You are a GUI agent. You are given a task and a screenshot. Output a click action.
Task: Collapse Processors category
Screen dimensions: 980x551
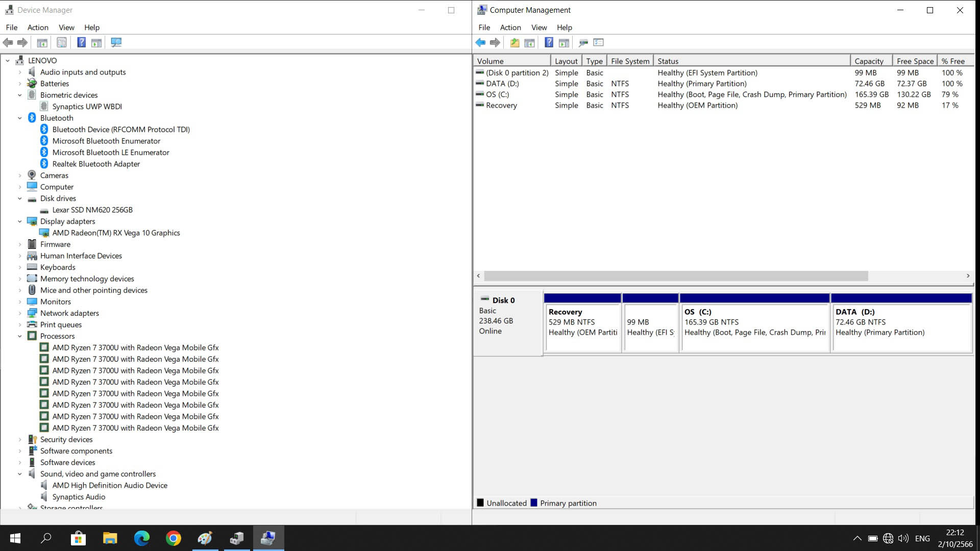[20, 336]
